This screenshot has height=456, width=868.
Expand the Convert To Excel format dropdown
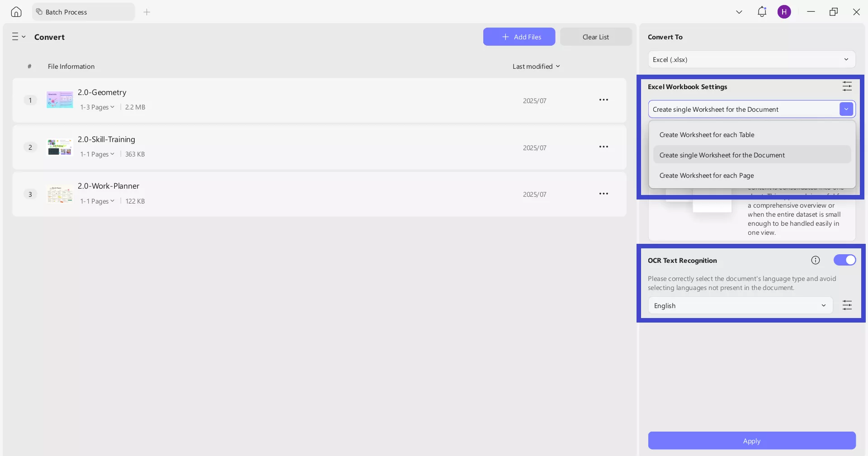751,60
